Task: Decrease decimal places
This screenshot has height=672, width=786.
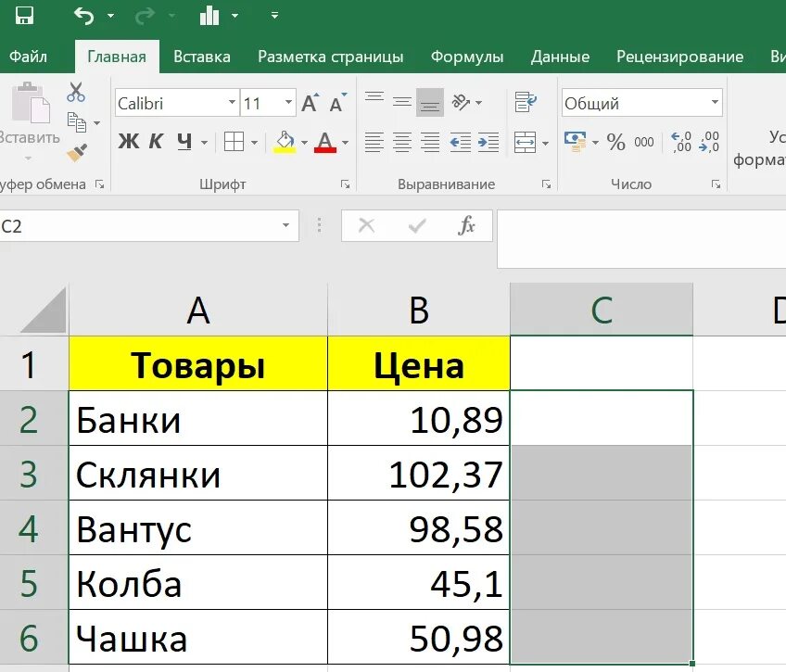Action: pos(709,142)
